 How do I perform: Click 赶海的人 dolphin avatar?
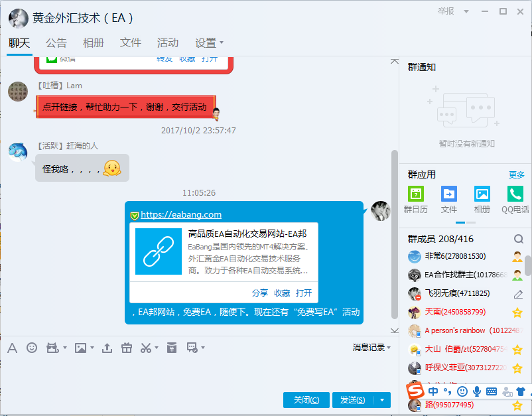(x=18, y=152)
